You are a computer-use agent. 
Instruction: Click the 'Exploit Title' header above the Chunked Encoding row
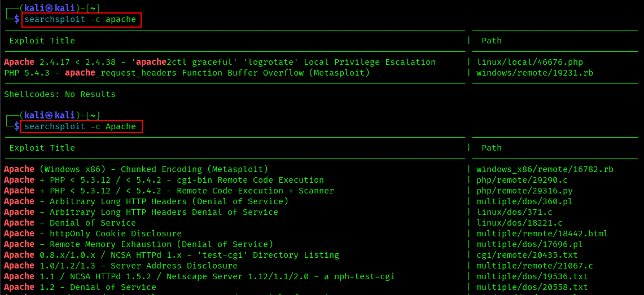(x=42, y=148)
